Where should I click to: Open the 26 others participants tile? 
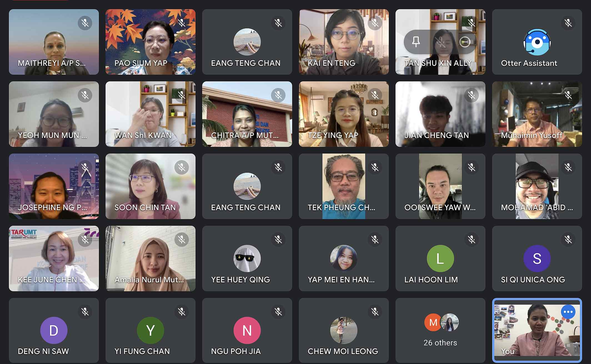point(440,330)
